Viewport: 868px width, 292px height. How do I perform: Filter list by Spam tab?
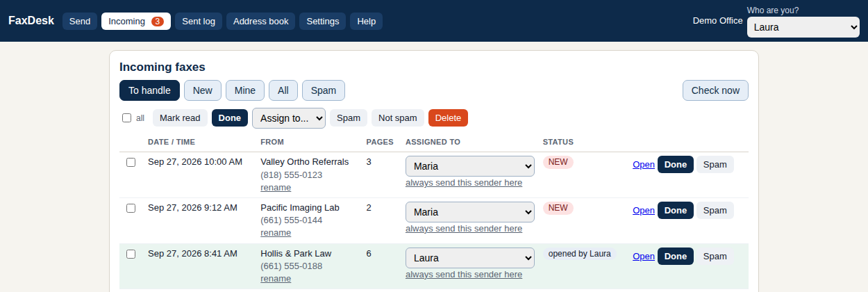[x=324, y=90]
